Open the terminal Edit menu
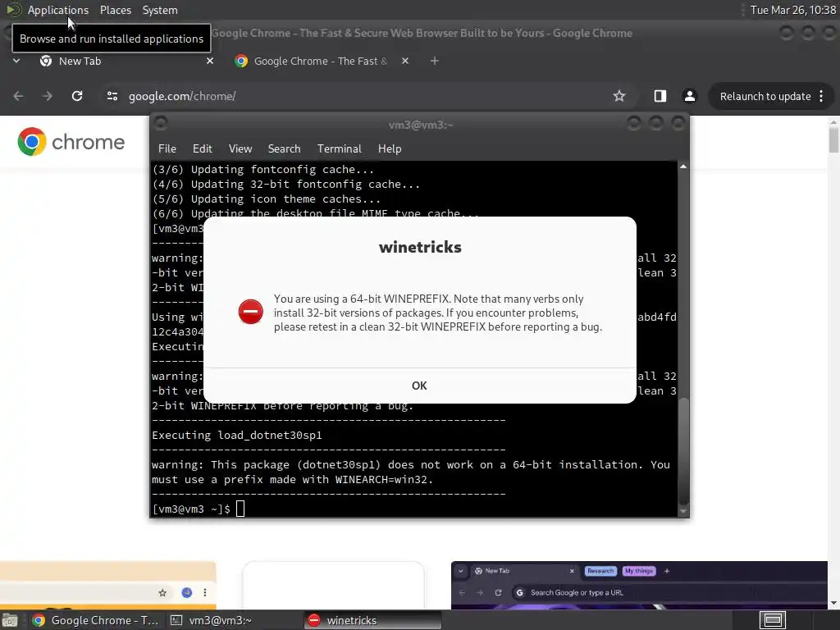The width and height of the screenshot is (840, 630). pyautogui.click(x=202, y=149)
